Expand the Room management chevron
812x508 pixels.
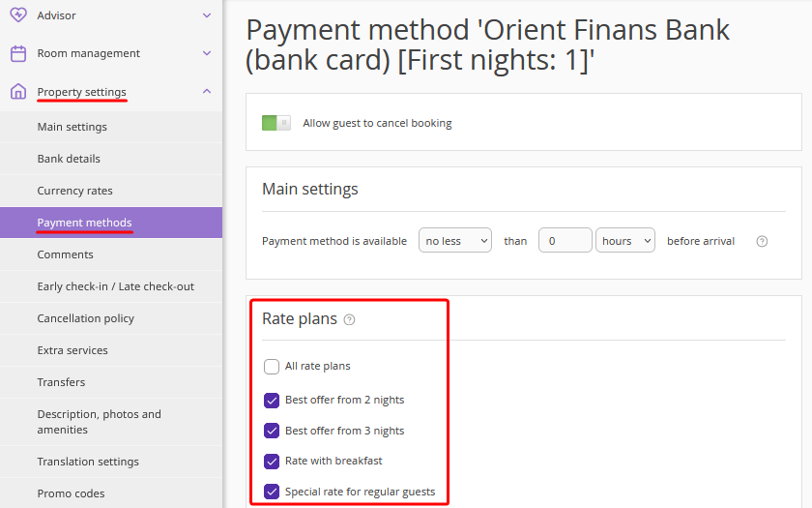pos(207,53)
